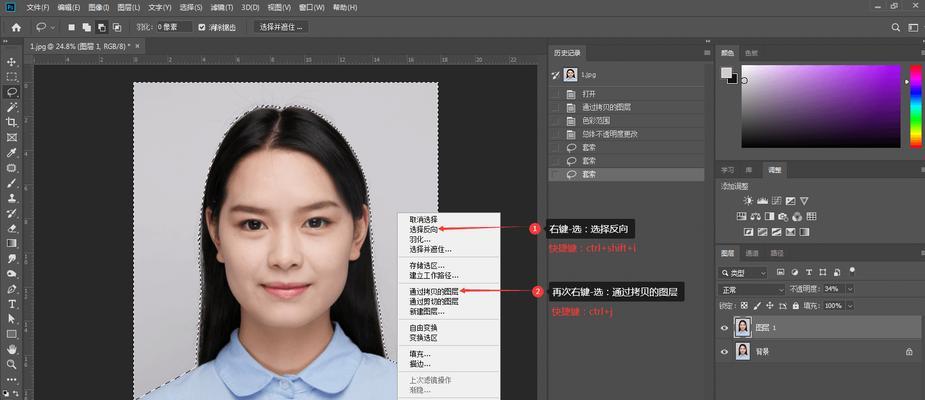Click the Home icon in options bar
The image size is (925, 400).
[17, 27]
